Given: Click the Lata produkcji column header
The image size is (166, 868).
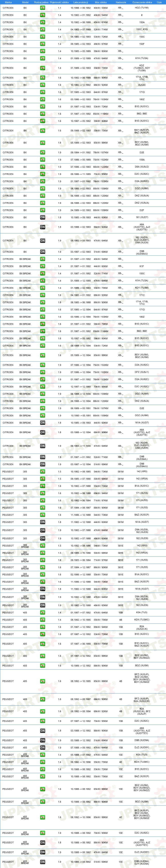Looking at the screenshot, I should pos(80,2).
